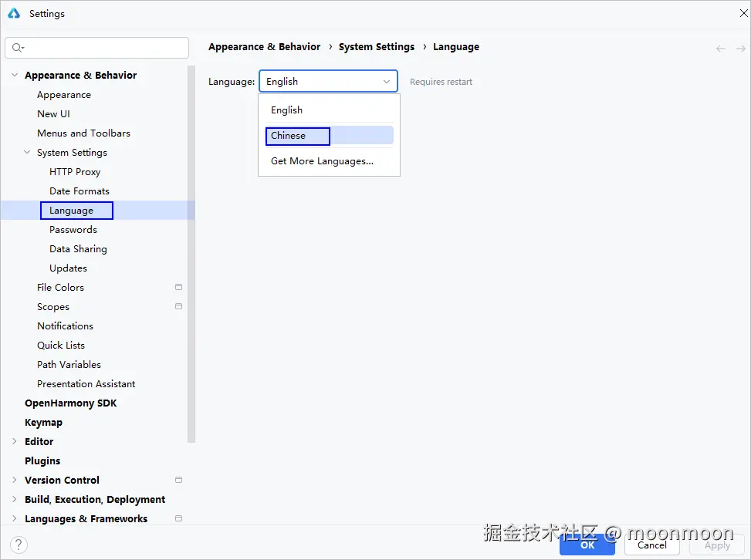This screenshot has height=560, width=751.
Task: Click the Cancel button
Action: pyautogui.click(x=652, y=545)
